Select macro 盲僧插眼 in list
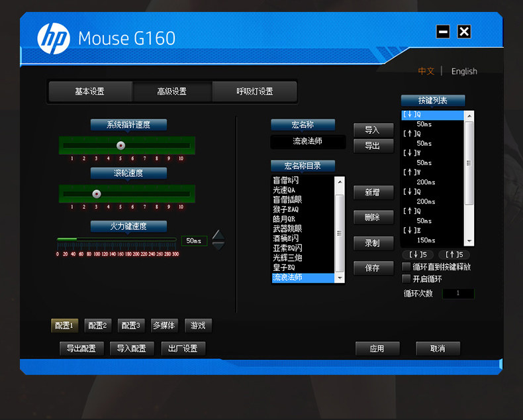Screen dimensions: 523x420 tap(303, 199)
